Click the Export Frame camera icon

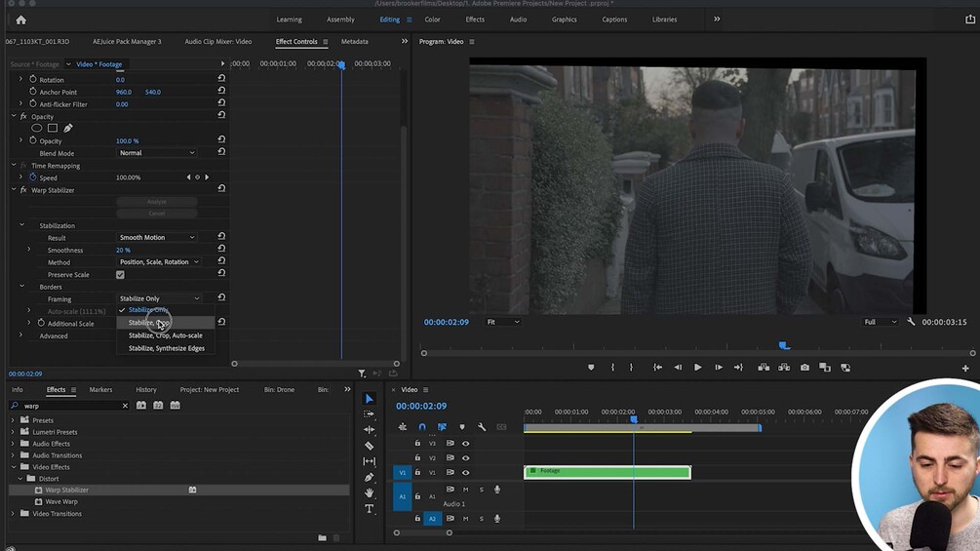pyautogui.click(x=804, y=368)
